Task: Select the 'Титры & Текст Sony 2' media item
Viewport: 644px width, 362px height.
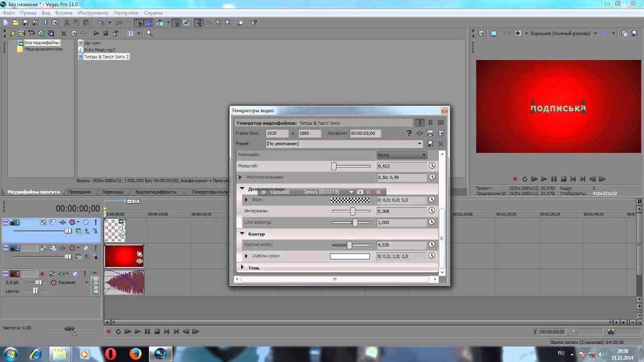Action: 106,57
